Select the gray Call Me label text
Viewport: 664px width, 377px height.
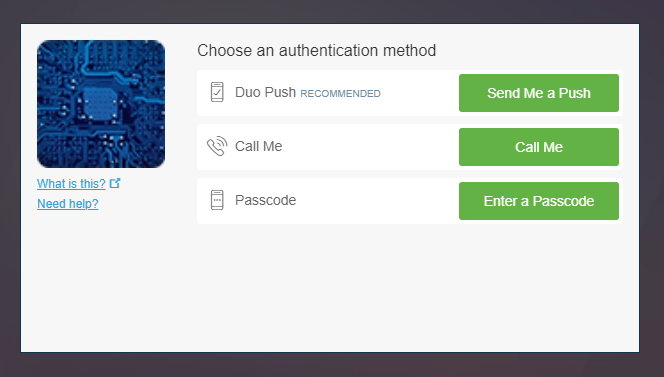coord(258,146)
